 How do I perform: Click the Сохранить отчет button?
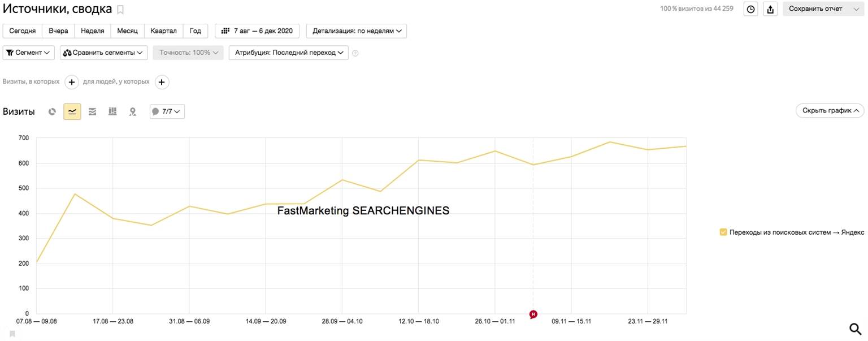(815, 9)
